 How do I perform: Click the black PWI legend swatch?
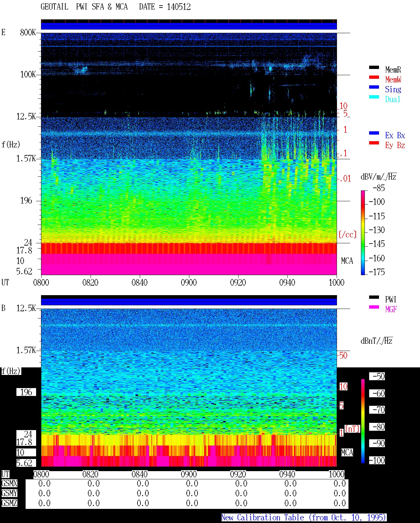coord(374,297)
